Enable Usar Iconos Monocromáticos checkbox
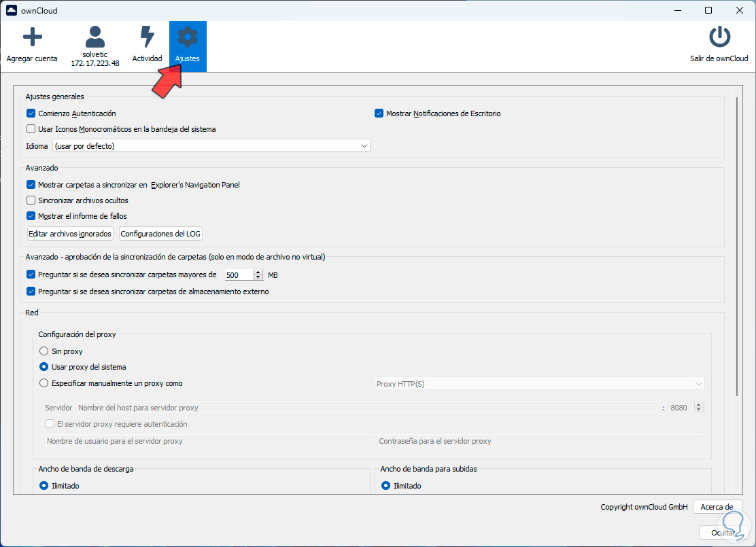The height and width of the screenshot is (547, 756). click(x=31, y=128)
